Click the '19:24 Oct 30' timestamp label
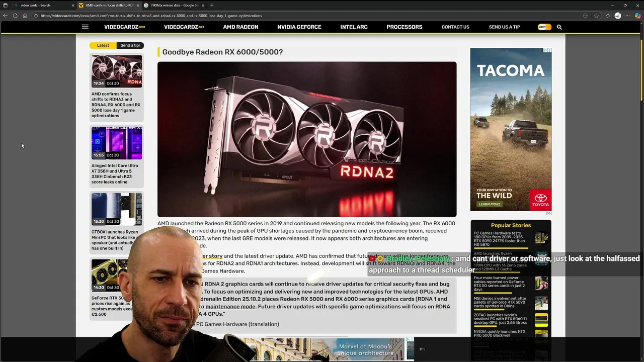This screenshot has height=362, width=644. click(106, 83)
